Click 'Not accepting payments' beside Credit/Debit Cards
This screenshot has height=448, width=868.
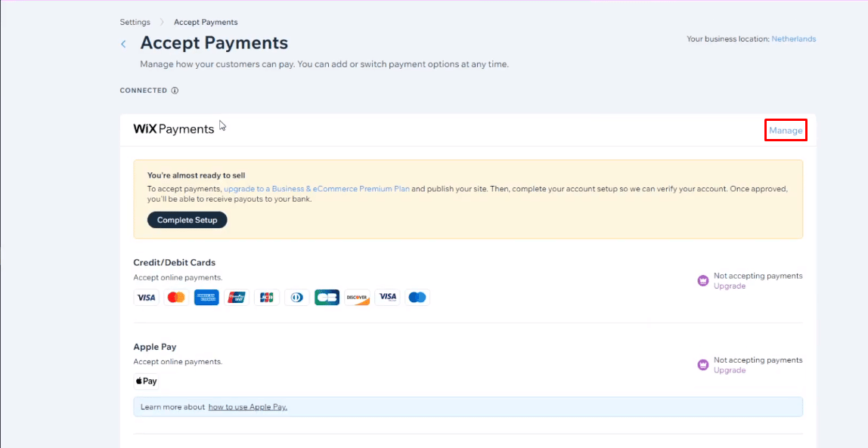point(758,276)
